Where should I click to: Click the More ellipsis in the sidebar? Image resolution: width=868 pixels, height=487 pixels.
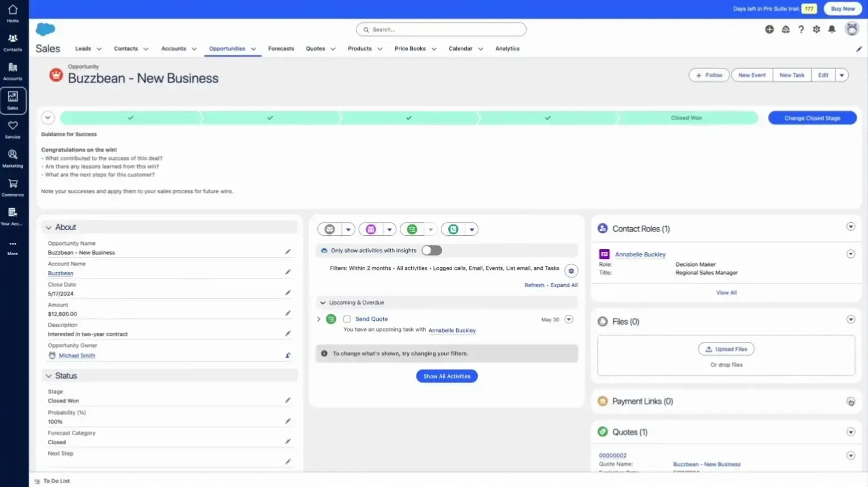tap(13, 247)
